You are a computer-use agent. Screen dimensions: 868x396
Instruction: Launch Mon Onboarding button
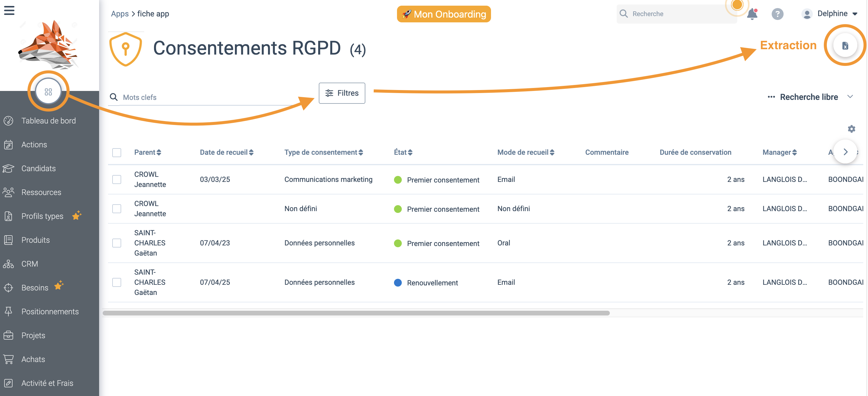[444, 14]
